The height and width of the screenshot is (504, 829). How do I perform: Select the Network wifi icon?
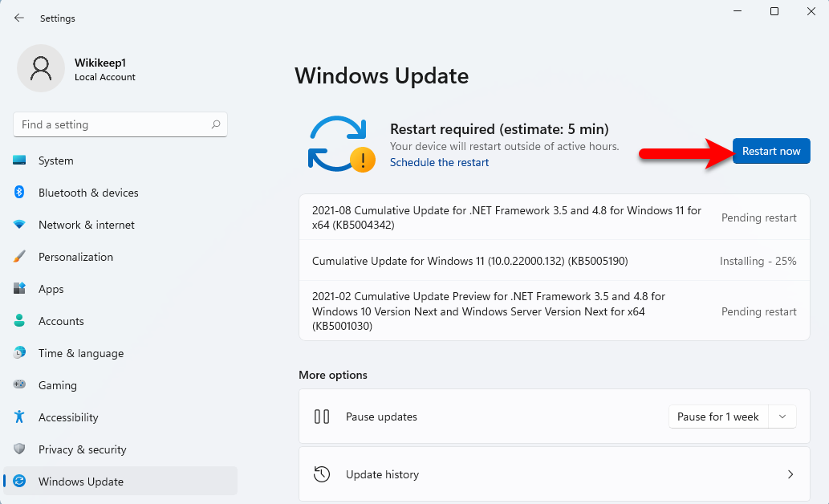pyautogui.click(x=19, y=224)
